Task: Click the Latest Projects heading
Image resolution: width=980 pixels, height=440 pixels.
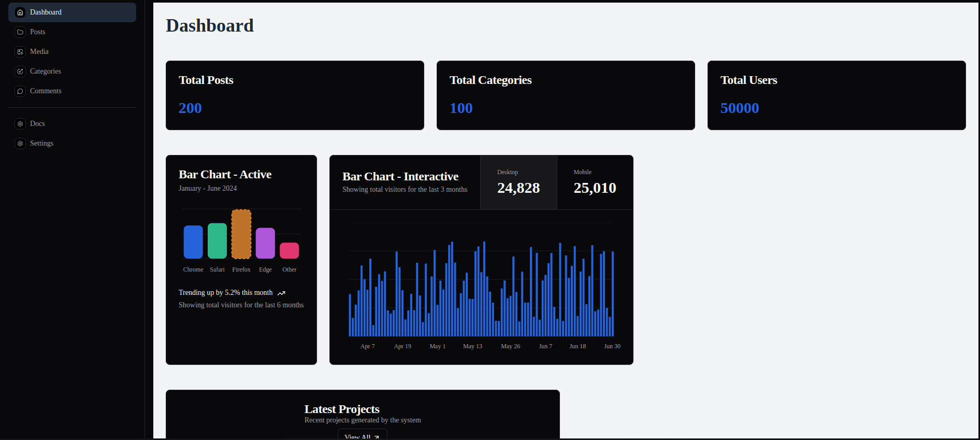Action: point(342,409)
